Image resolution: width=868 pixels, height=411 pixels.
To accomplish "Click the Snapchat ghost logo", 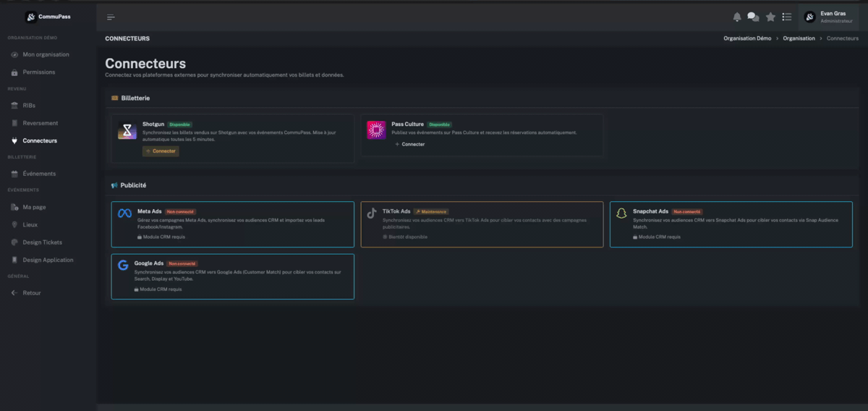I will pyautogui.click(x=621, y=213).
